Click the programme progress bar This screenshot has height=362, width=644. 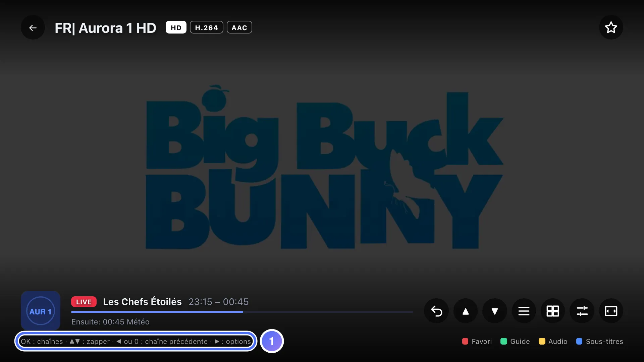click(x=242, y=312)
